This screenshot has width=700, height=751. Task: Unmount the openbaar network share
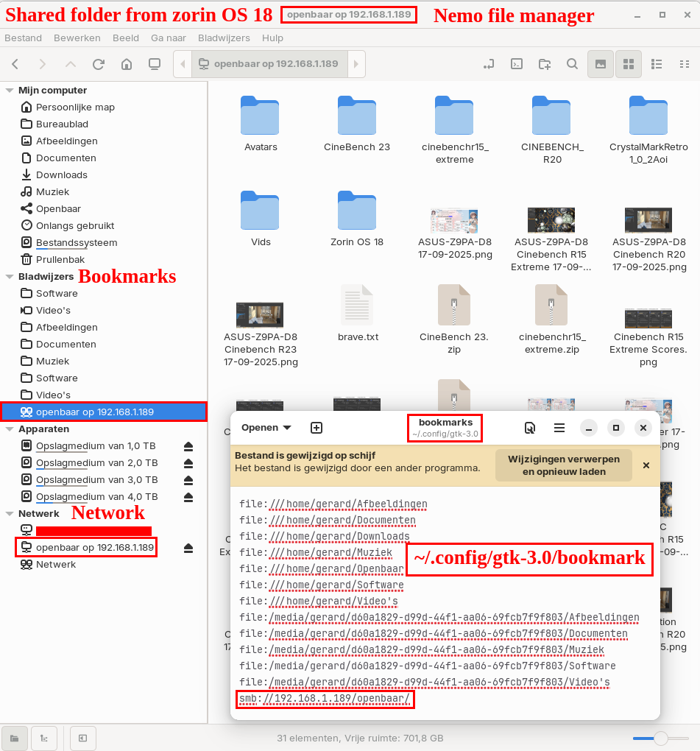[x=188, y=548]
